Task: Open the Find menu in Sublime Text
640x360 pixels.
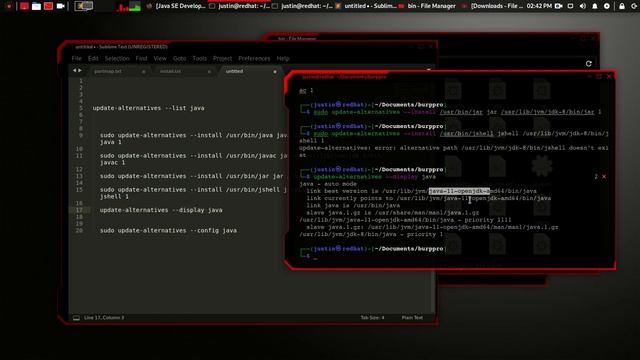Action: point(141,58)
